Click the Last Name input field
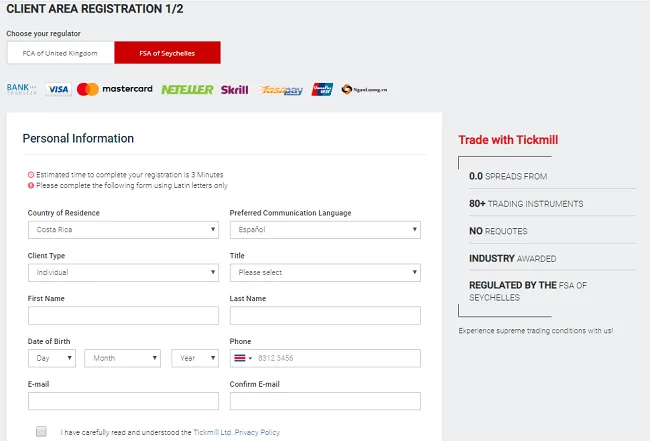The height and width of the screenshot is (441, 650). pos(325,315)
